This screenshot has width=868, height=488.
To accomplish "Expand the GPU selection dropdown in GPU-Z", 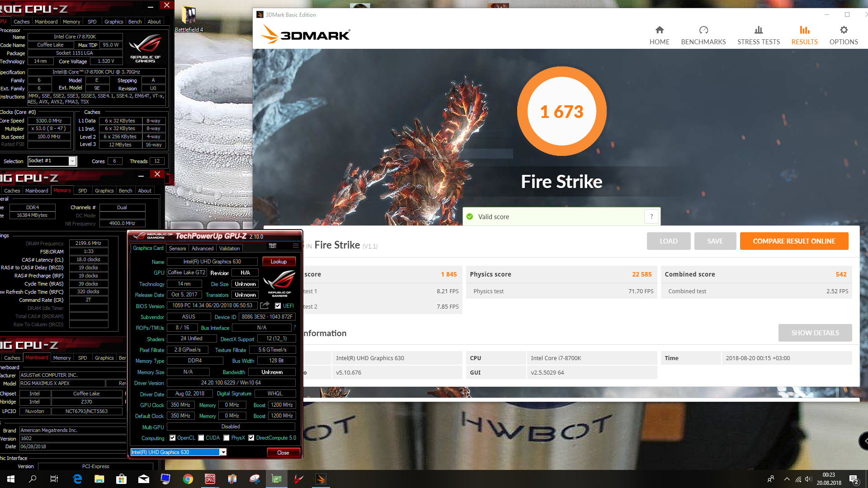I will point(223,452).
